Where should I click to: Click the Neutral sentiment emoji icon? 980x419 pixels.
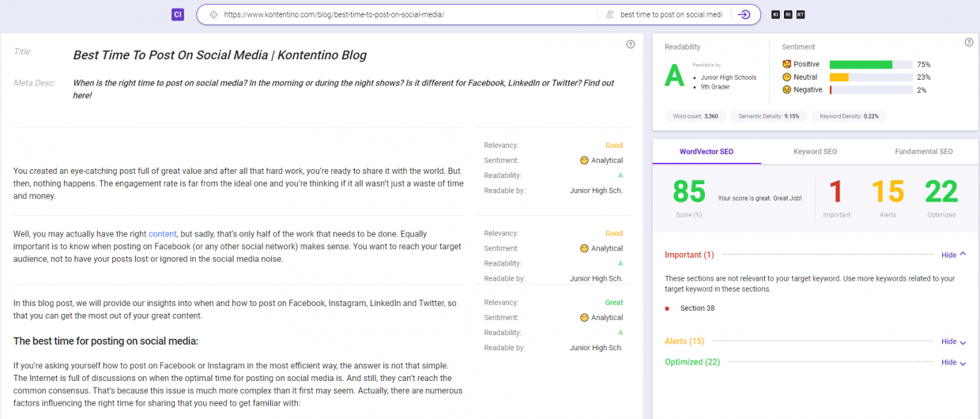point(786,77)
